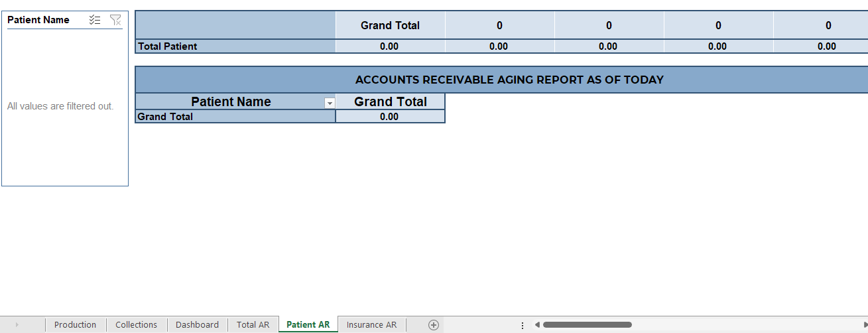Select the lower Grand Total row label
Viewport: 868px width, 333px height.
pos(235,117)
